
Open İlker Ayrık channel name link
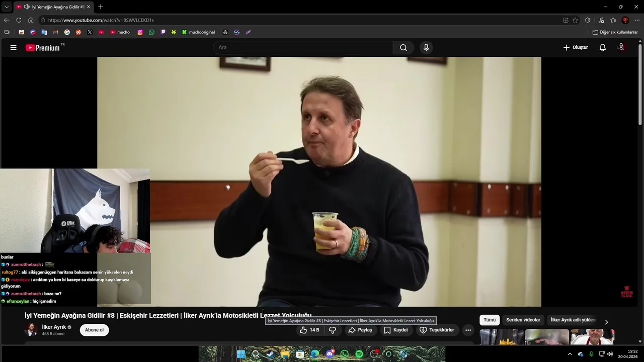pyautogui.click(x=54, y=327)
